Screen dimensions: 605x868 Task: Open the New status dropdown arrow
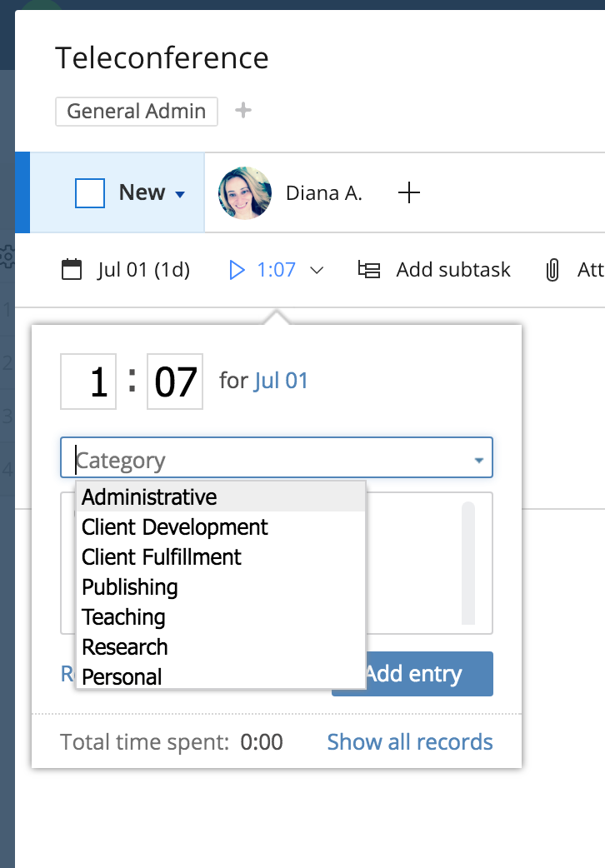click(180, 195)
